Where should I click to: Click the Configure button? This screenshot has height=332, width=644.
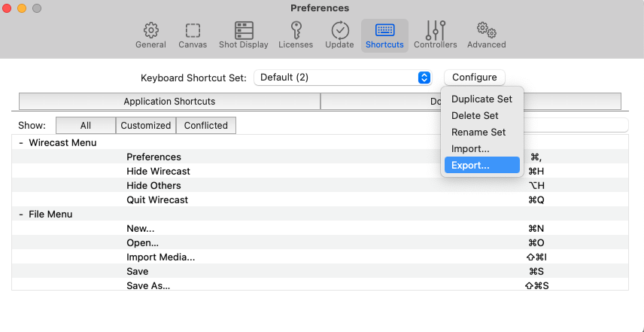475,78
